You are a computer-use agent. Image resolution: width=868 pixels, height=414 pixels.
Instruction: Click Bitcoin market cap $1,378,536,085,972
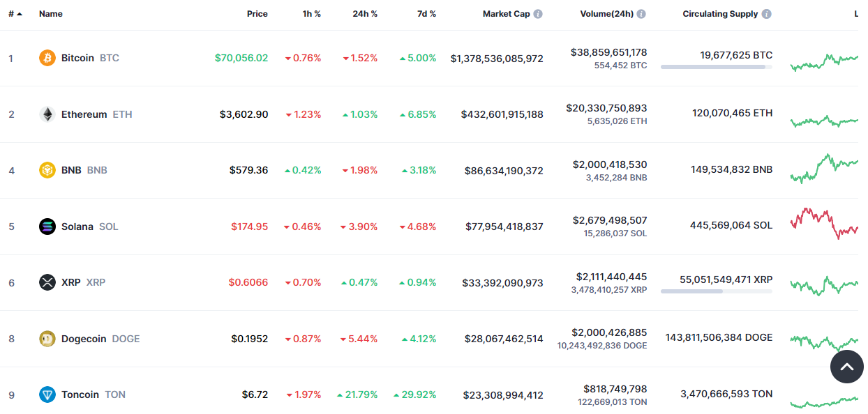497,59
